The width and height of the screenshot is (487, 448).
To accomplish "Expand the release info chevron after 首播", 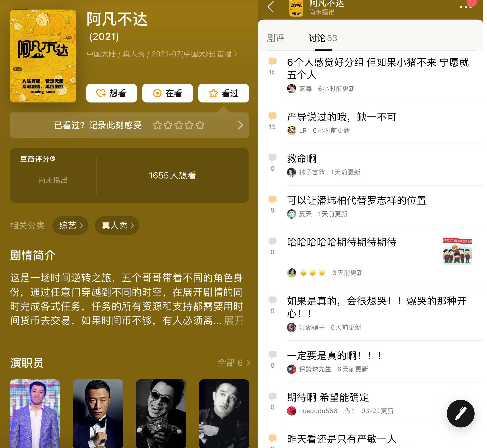I will point(236,54).
